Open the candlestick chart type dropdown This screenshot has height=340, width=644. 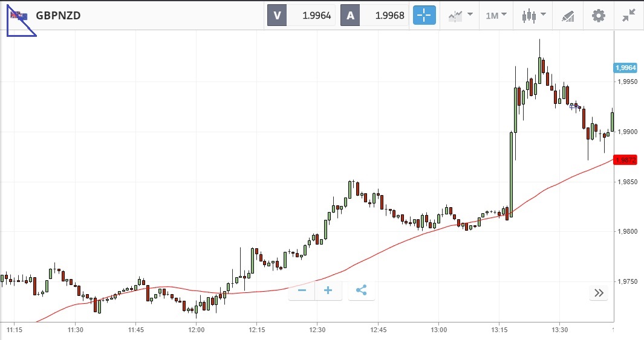[534, 15]
